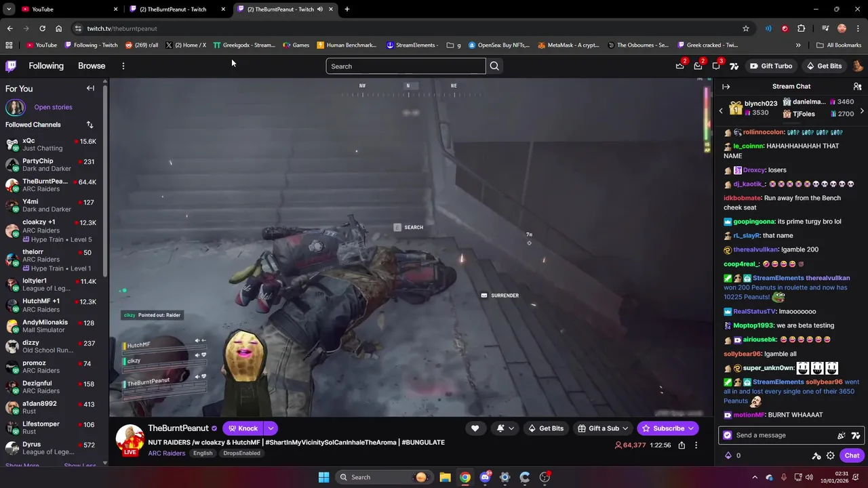
Task: Click the 7TV icon in top bar
Action: pos(734,66)
